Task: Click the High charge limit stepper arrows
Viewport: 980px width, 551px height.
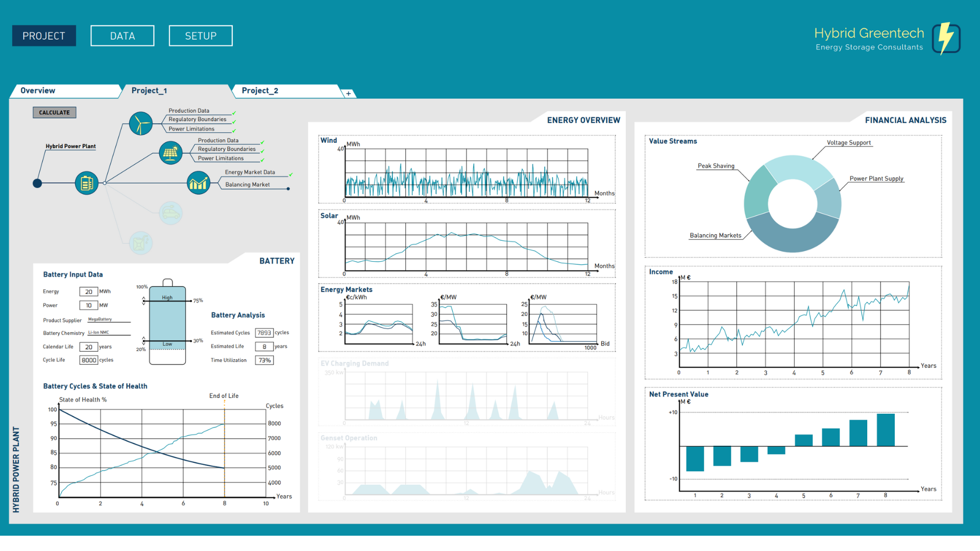Action: [144, 300]
